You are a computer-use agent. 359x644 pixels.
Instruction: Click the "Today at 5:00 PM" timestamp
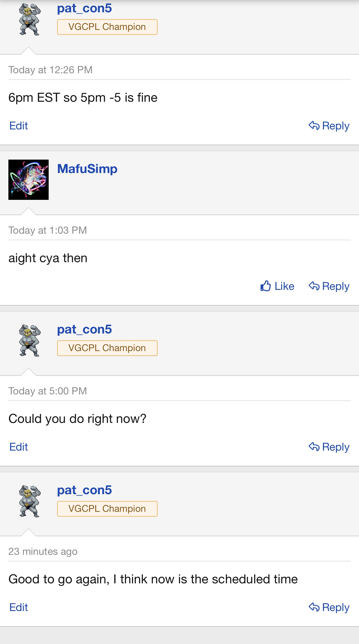(x=48, y=391)
